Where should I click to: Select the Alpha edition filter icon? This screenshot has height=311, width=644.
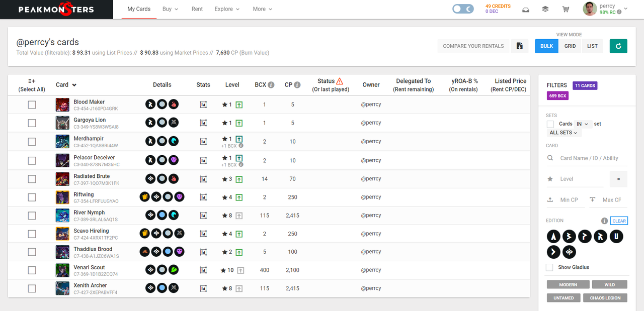(x=554, y=236)
